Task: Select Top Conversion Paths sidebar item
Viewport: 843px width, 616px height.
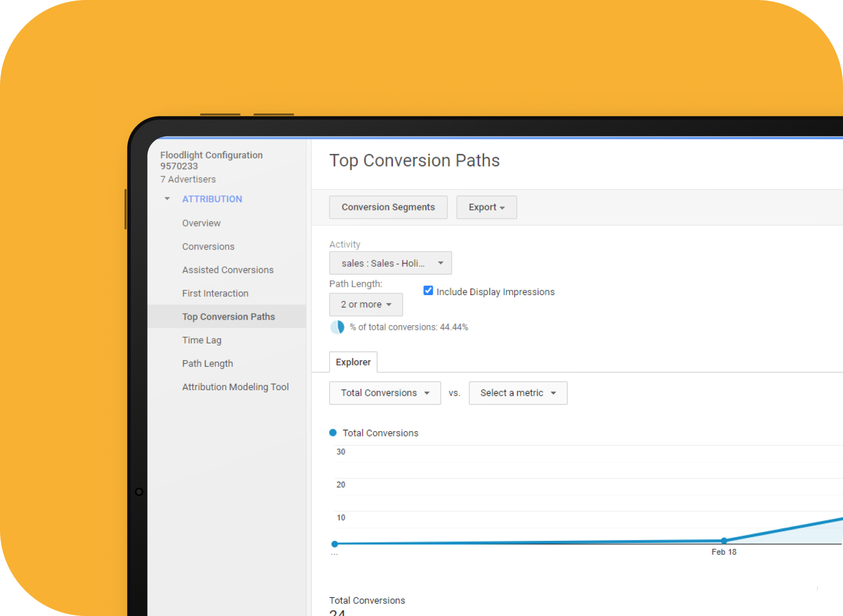Action: click(x=228, y=317)
